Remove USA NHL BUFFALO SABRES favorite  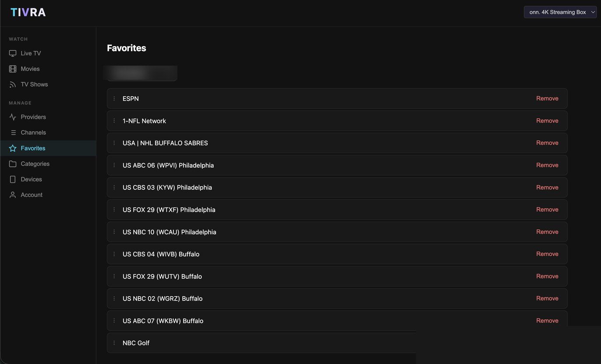[547, 143]
